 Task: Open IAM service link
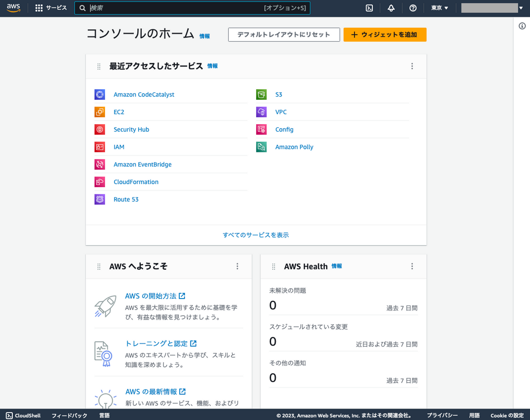click(x=119, y=147)
